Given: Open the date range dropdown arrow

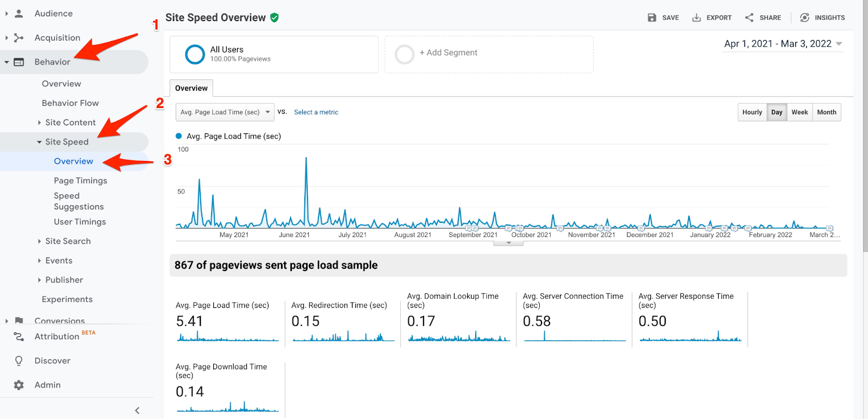Looking at the screenshot, I should [x=839, y=44].
